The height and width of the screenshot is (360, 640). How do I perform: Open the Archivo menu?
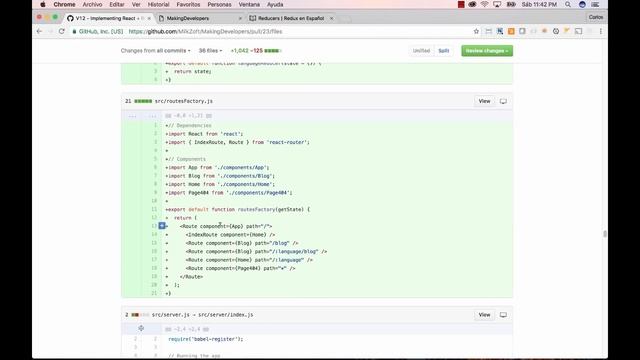click(92, 4)
